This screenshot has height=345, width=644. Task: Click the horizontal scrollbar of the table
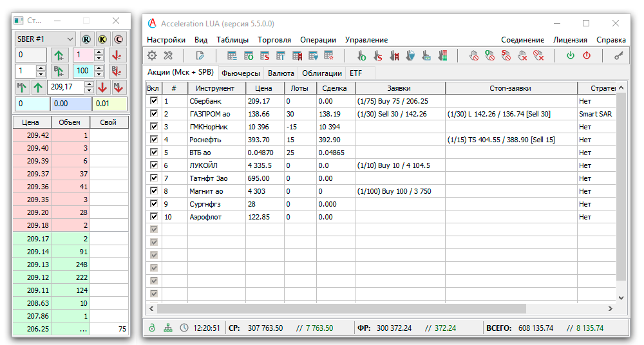341,308
